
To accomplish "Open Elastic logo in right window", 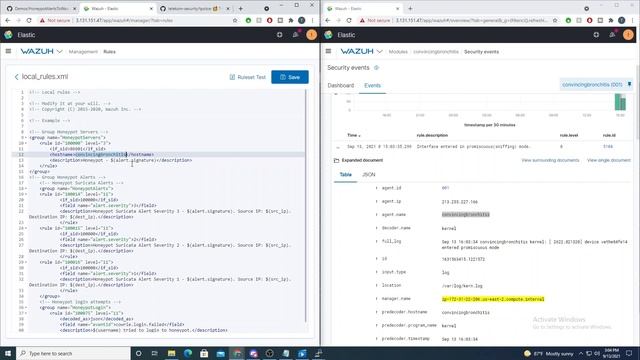I will [x=328, y=35].
